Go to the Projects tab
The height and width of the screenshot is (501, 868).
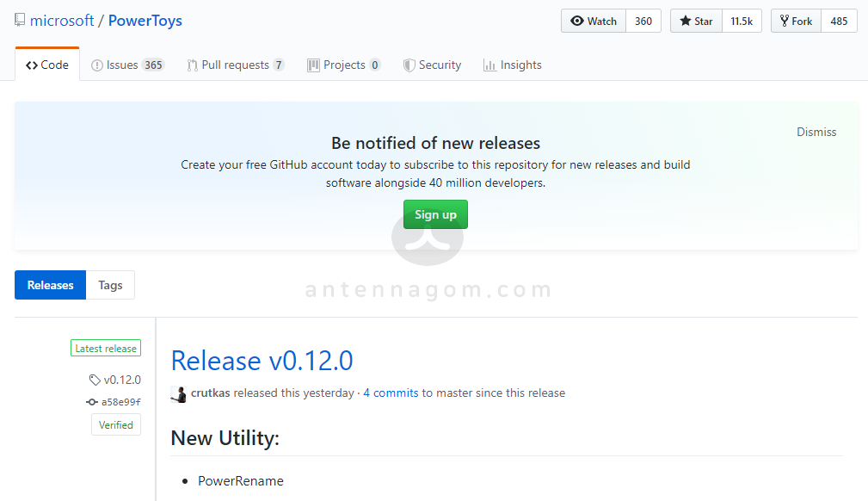coord(344,65)
